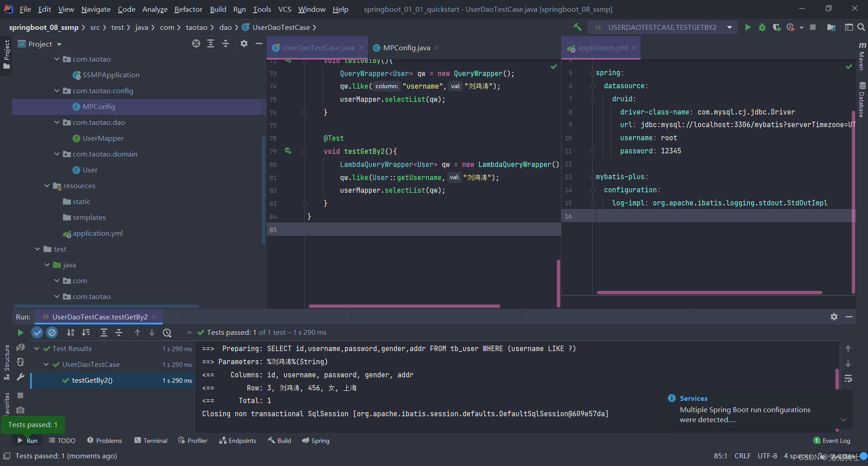Toggle soft-wrap icon in console

click(848, 378)
